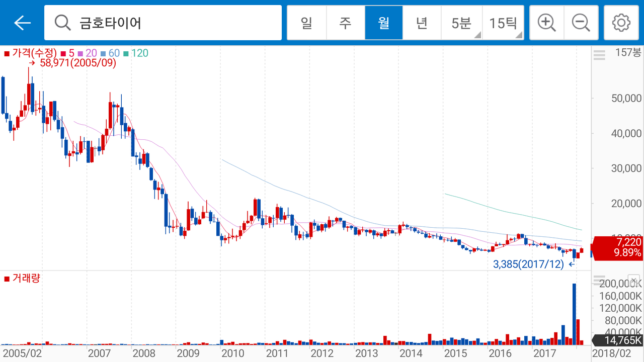Click the 120-period moving average color swatch
The height and width of the screenshot is (362, 644).
126,53
